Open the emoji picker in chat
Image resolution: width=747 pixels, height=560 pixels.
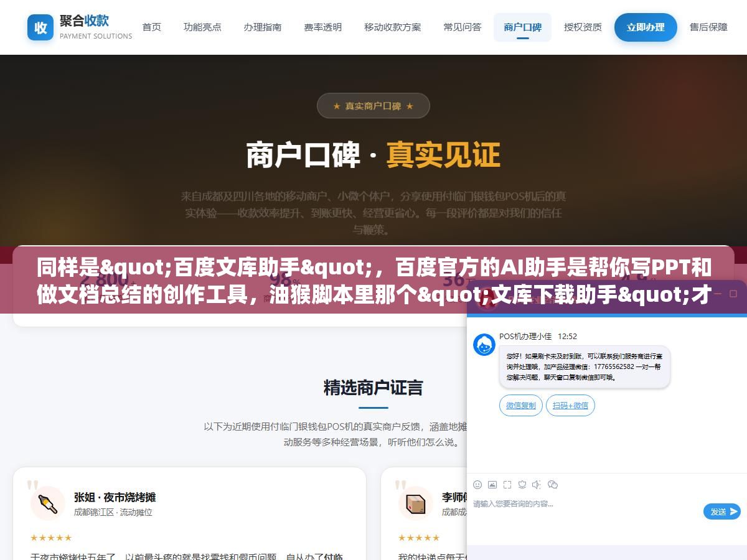[x=477, y=485]
